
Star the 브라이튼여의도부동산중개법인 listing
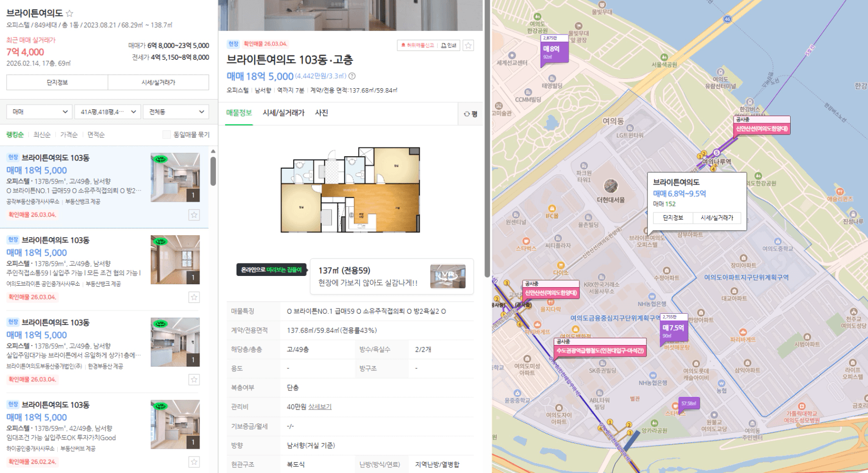[194, 380]
